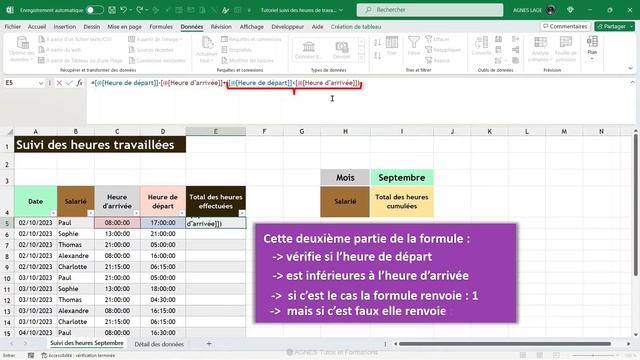Switch to the Formules tab
This screenshot has height=360, width=640.
161,27
